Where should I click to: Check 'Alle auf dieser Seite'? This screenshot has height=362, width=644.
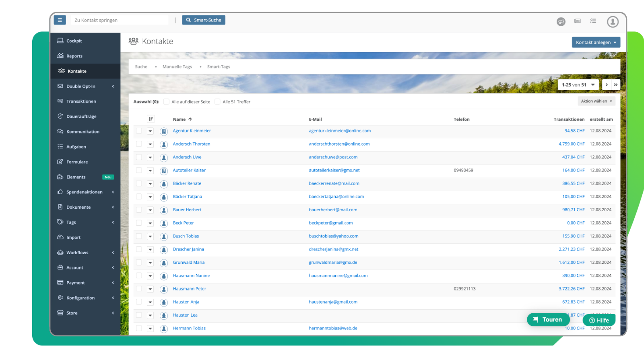166,102
